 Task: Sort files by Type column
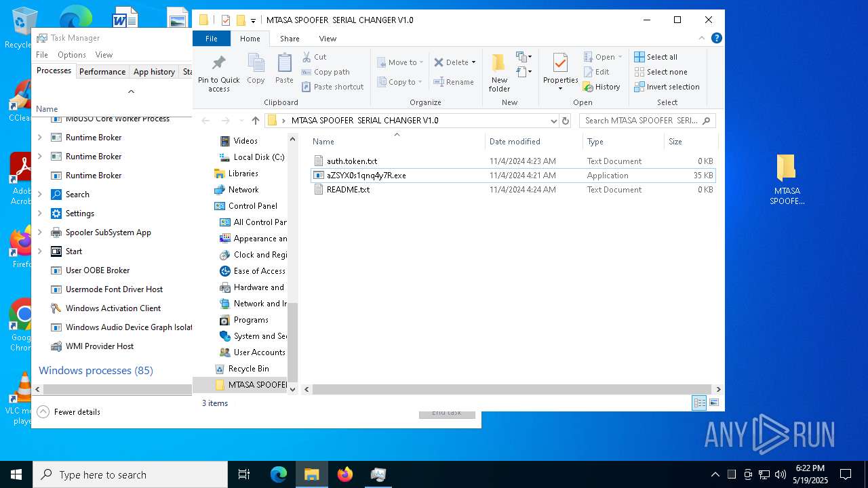coord(623,142)
